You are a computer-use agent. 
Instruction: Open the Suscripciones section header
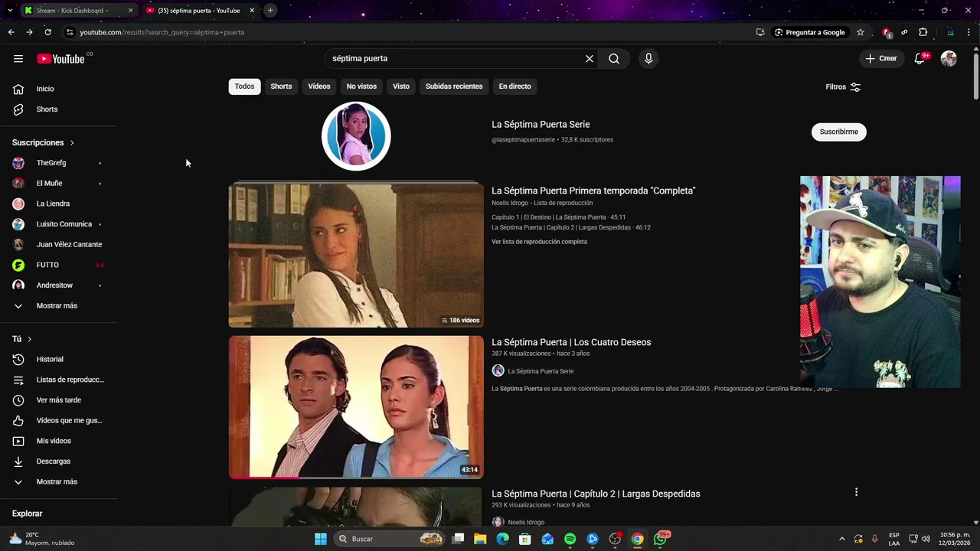(44, 143)
